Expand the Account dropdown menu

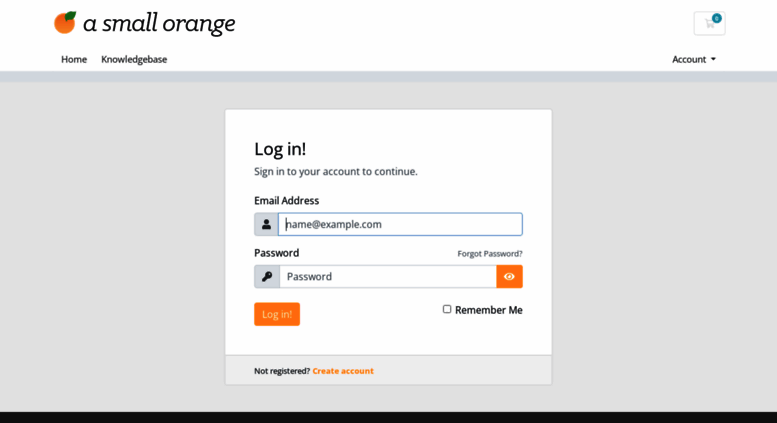click(694, 59)
